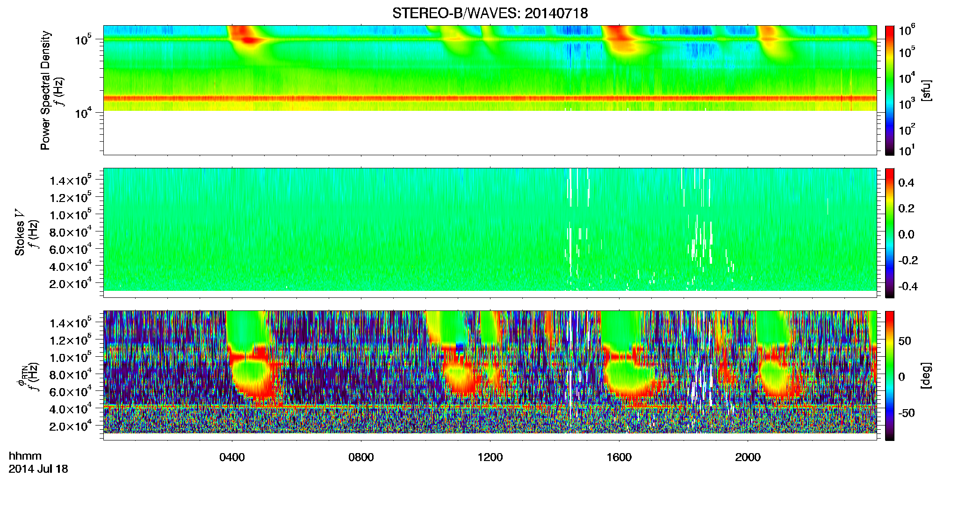This screenshot has height=505, width=980.
Task: Click the 1600 time axis label
Action: [x=619, y=457]
